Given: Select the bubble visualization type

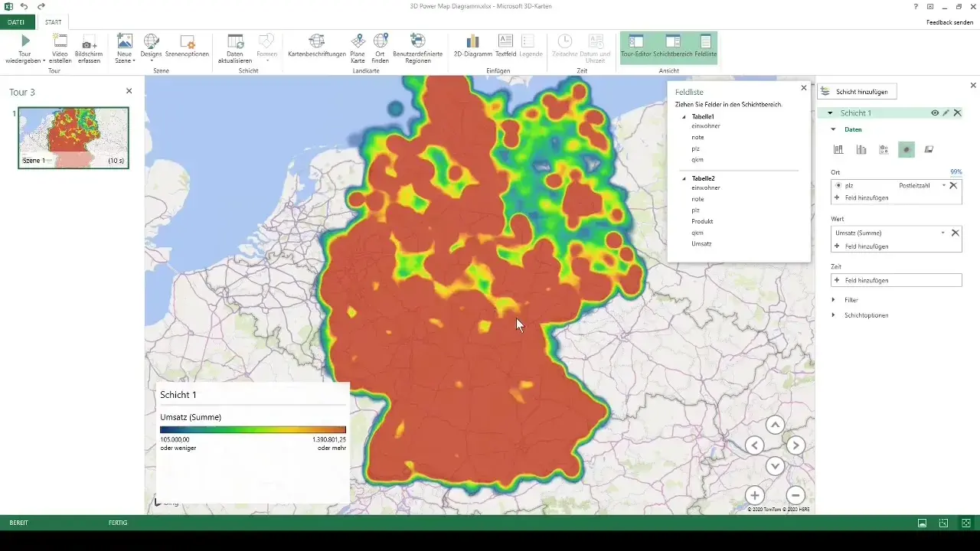Looking at the screenshot, I should [x=884, y=149].
